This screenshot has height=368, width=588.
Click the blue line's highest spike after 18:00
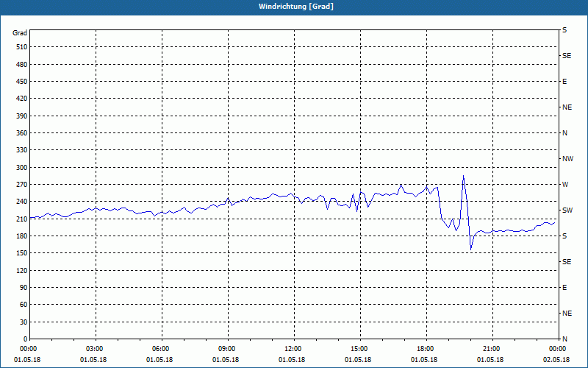coord(464,175)
